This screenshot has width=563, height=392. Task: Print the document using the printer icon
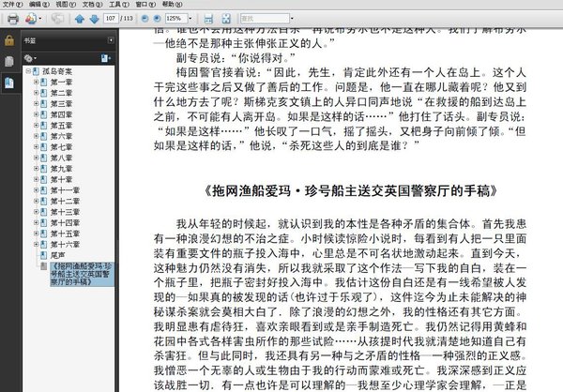point(13,19)
